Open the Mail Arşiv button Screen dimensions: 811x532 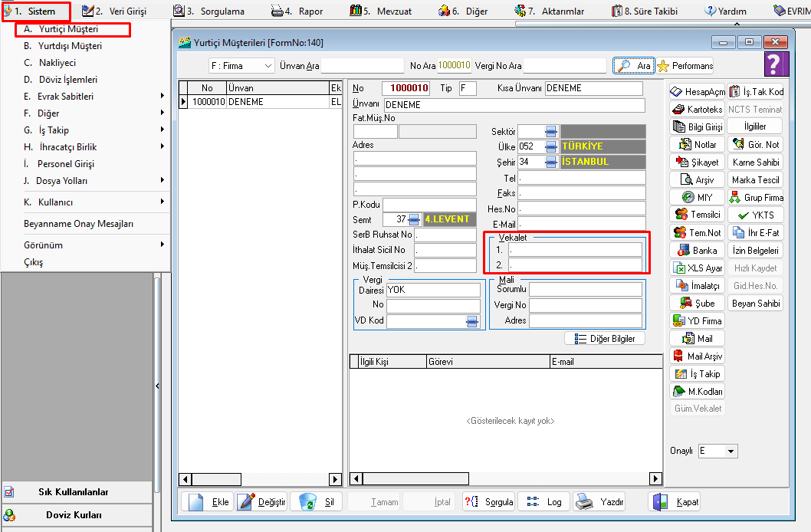(x=697, y=356)
